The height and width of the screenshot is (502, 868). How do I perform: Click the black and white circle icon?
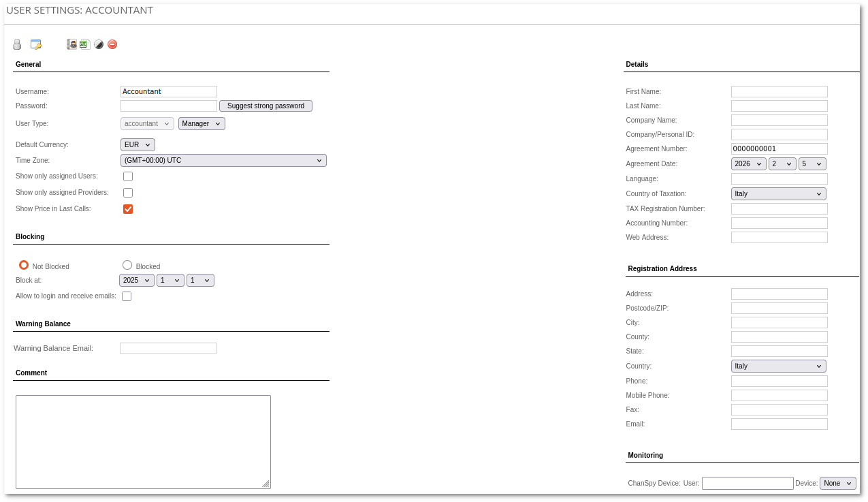click(99, 44)
